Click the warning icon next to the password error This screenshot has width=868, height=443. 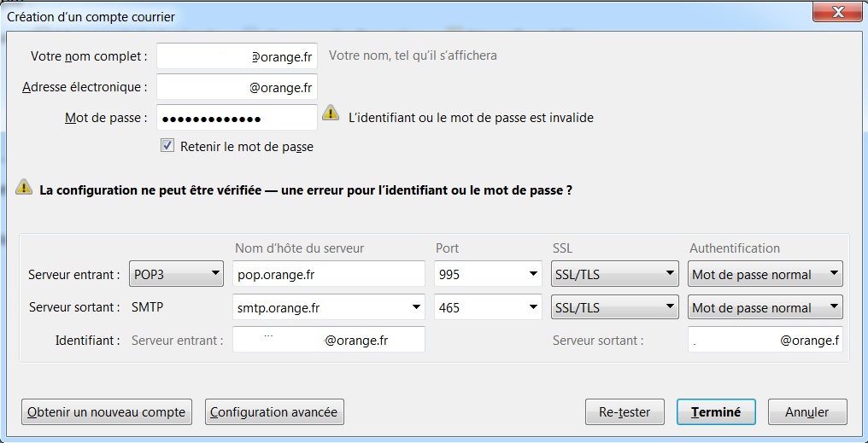point(331,113)
